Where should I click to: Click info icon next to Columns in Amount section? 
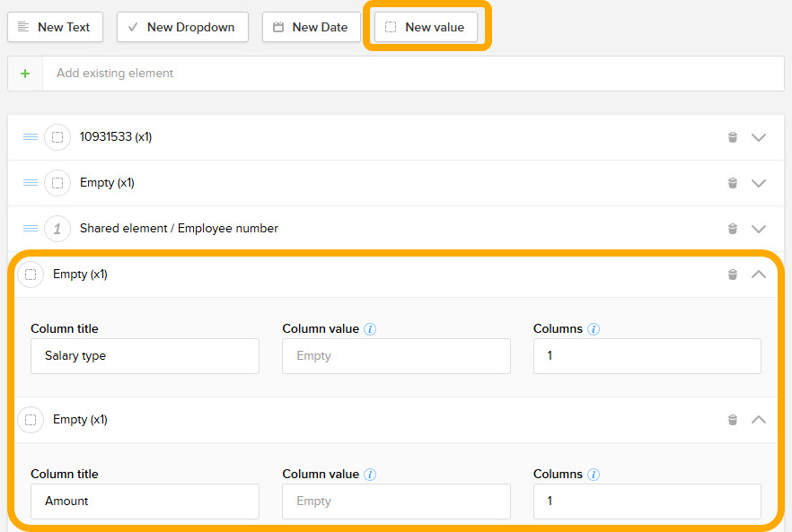point(594,475)
